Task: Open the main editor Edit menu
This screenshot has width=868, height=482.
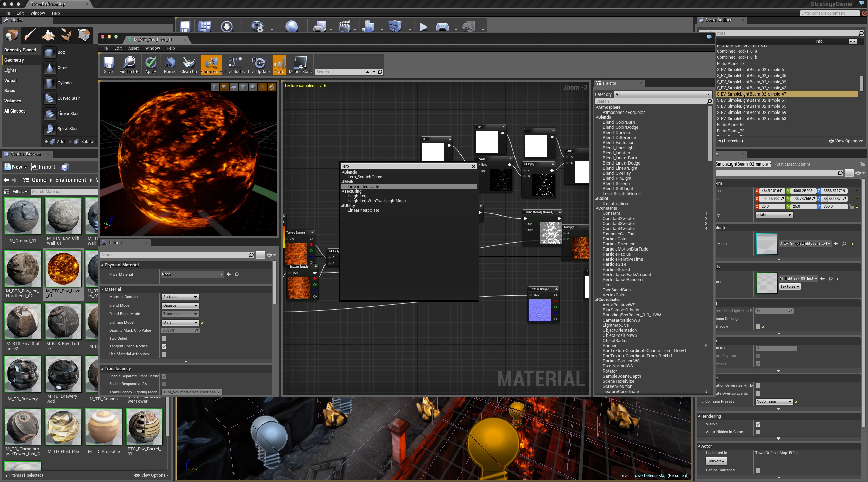Action: (x=20, y=13)
